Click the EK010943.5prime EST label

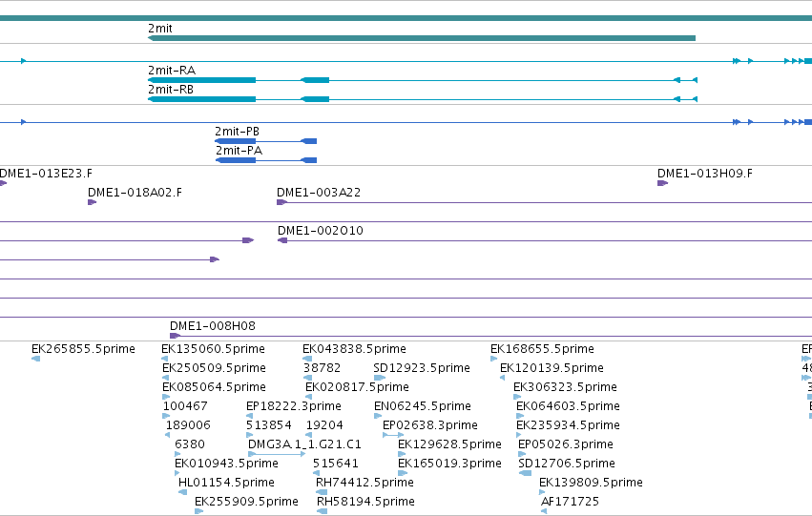(x=226, y=464)
